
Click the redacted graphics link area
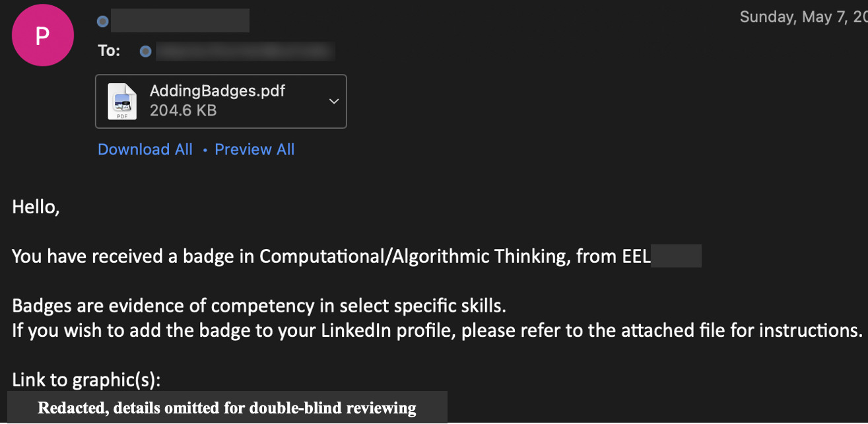[x=227, y=407]
